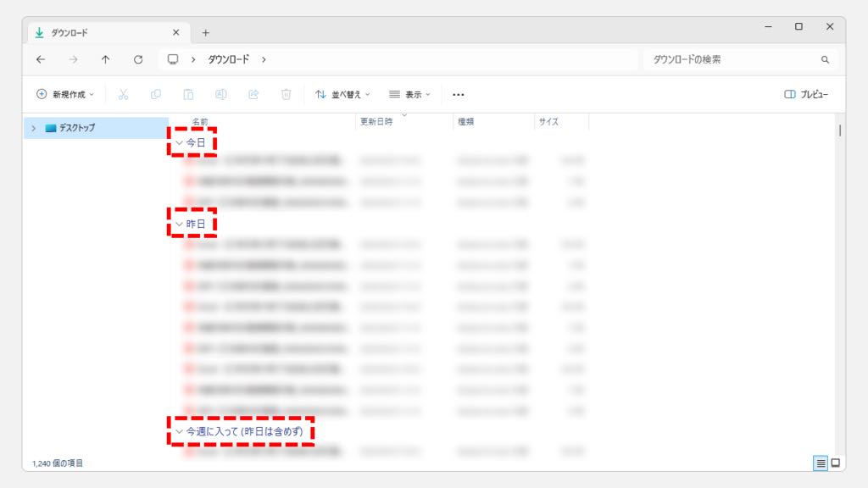The image size is (868, 488).
Task: Switch to details view in status bar
Action: (821, 463)
